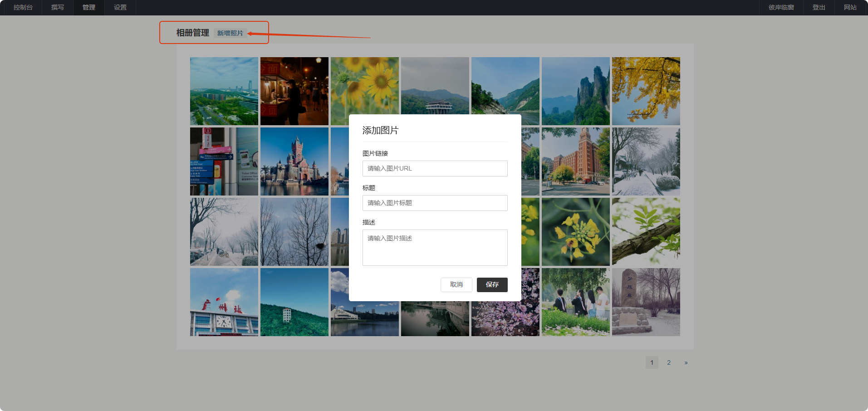This screenshot has width=868, height=411.
Task: Click the 新增照片 button
Action: click(x=230, y=33)
